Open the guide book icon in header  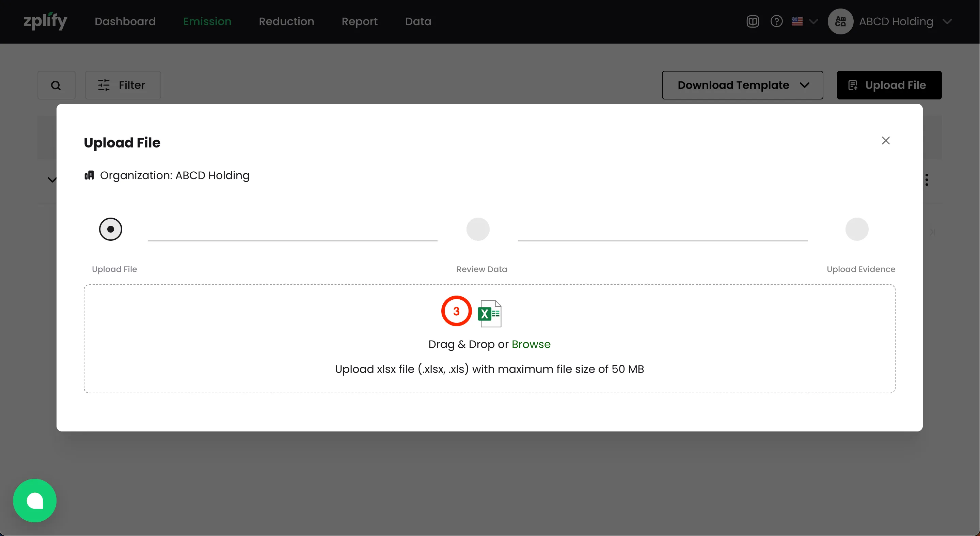coord(753,21)
